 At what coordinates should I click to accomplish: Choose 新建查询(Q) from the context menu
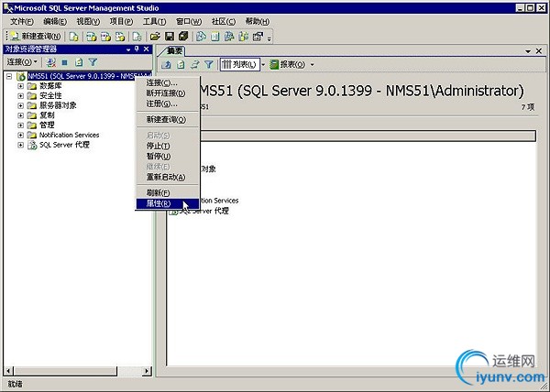click(168, 119)
